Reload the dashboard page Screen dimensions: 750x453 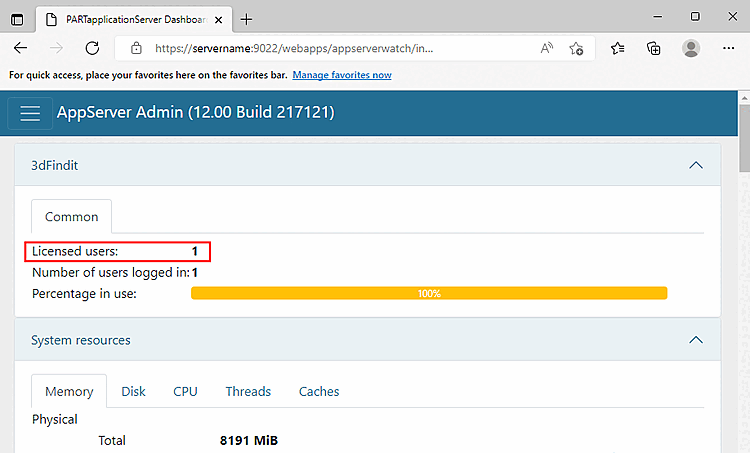coord(92,48)
